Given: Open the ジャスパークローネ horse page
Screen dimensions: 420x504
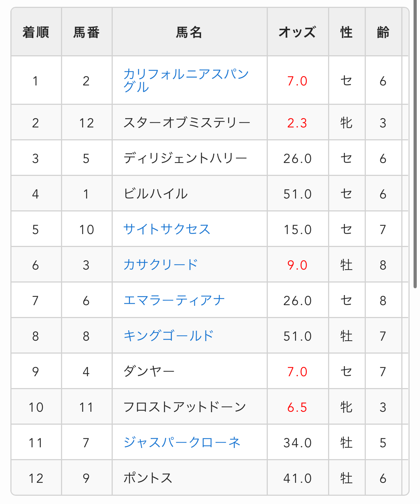Looking at the screenshot, I should tap(182, 442).
